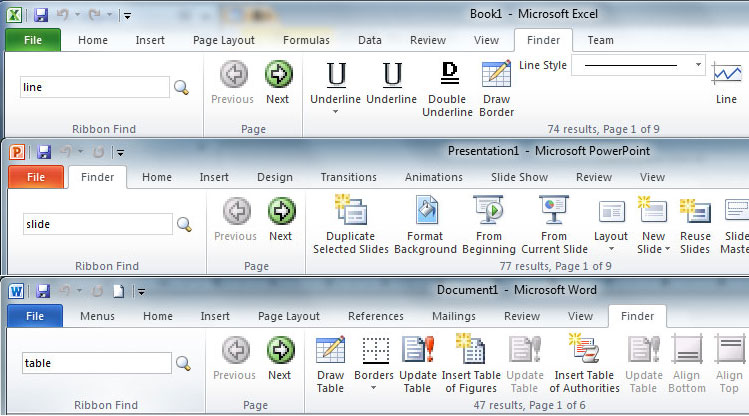The height and width of the screenshot is (416, 749).
Task: Switch to the Transitions tab in PowerPoint
Action: 349,177
